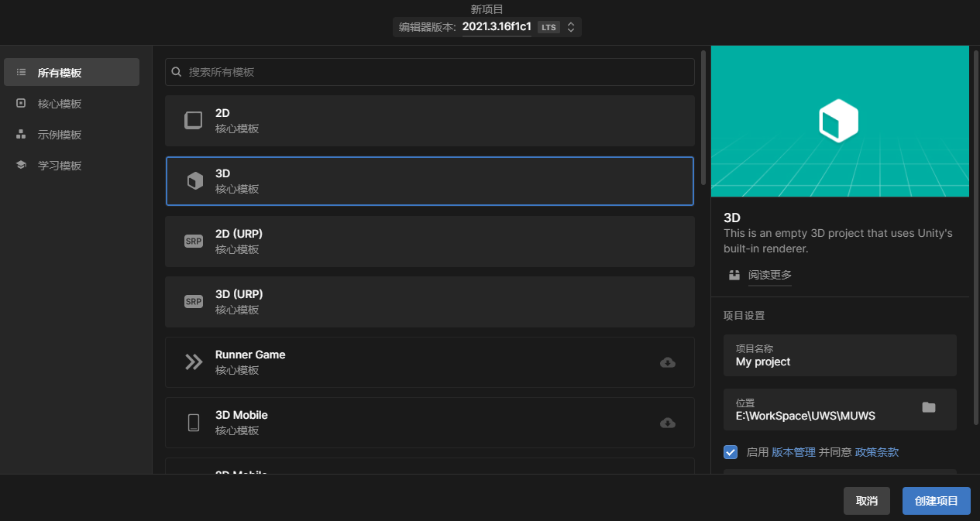Click the SRP icon for 3D (URP)
Viewport: 980px width, 521px height.
193,301
